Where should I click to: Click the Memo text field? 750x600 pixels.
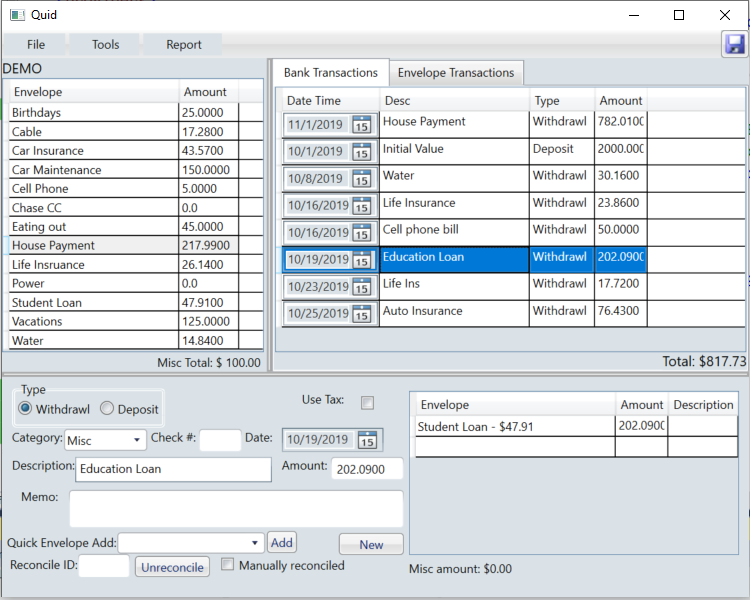click(236, 508)
